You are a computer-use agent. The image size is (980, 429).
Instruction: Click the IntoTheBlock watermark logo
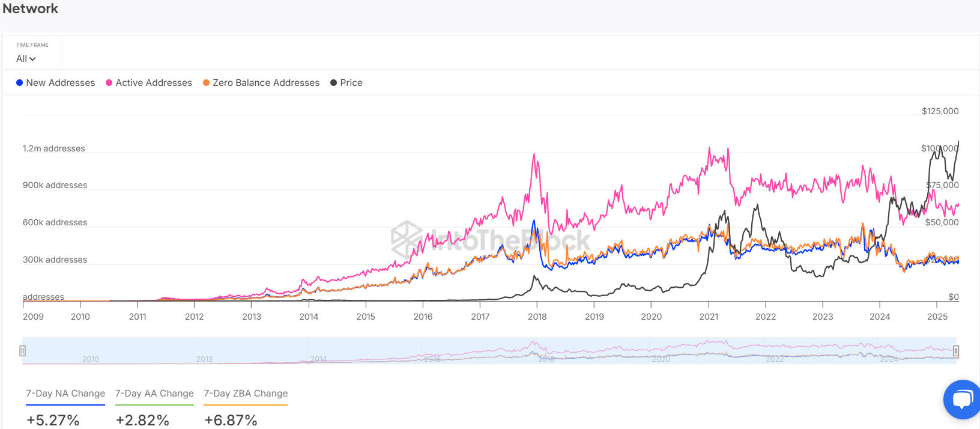tap(407, 239)
